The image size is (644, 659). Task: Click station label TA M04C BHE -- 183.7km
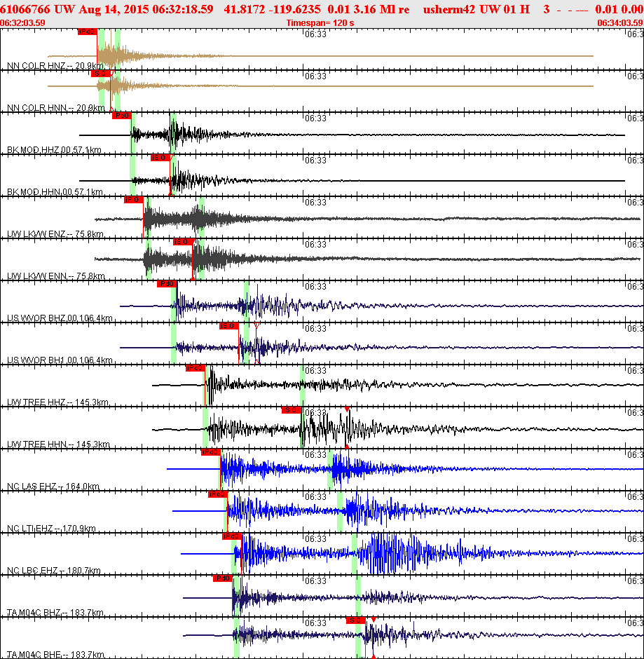click(56, 654)
